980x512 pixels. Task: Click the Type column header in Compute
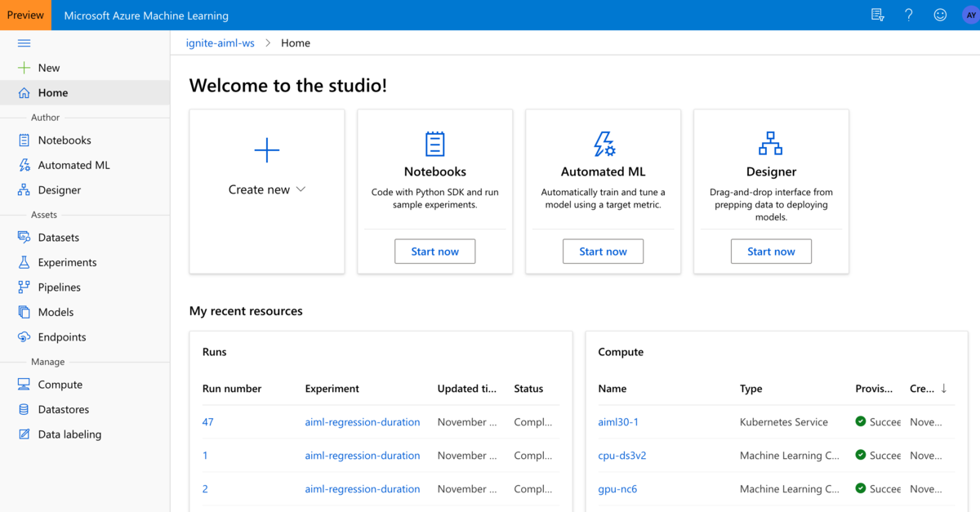point(751,389)
